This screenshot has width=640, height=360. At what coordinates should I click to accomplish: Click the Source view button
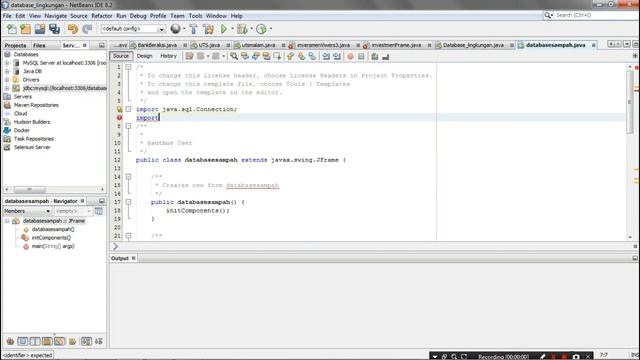coord(121,56)
